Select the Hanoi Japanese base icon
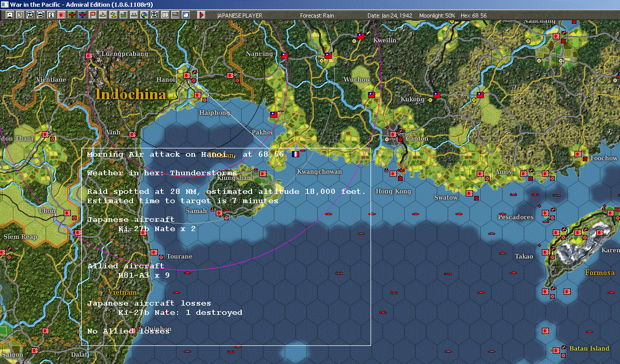 187,75
